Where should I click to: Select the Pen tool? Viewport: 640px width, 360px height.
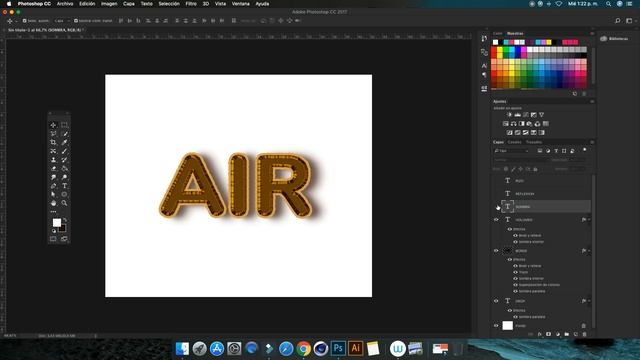(53, 186)
